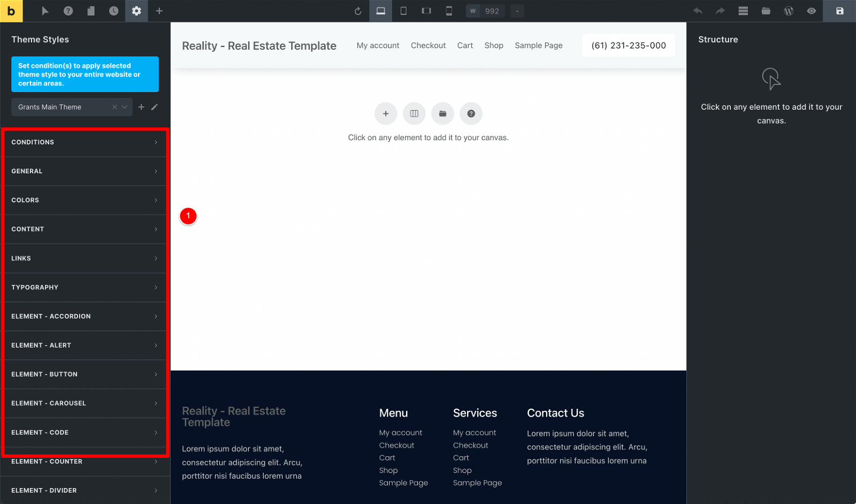Expand Element - Divider section
856x504 pixels.
pyautogui.click(x=85, y=490)
